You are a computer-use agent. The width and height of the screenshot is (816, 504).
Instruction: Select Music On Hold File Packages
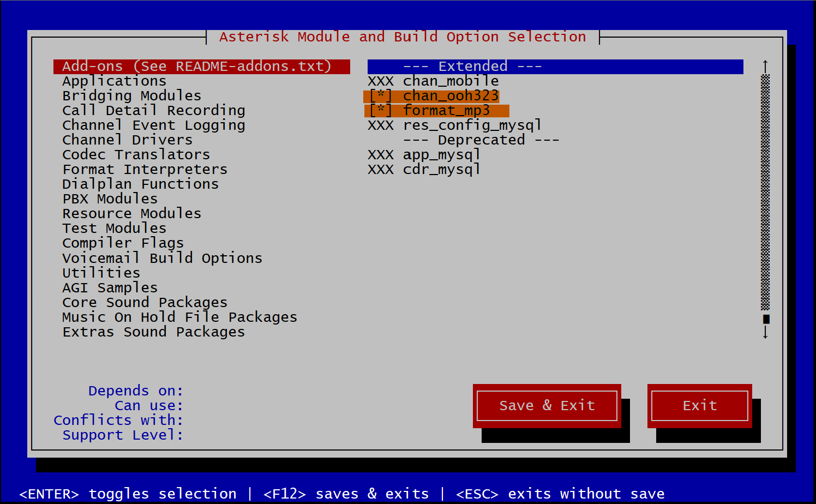(x=179, y=317)
